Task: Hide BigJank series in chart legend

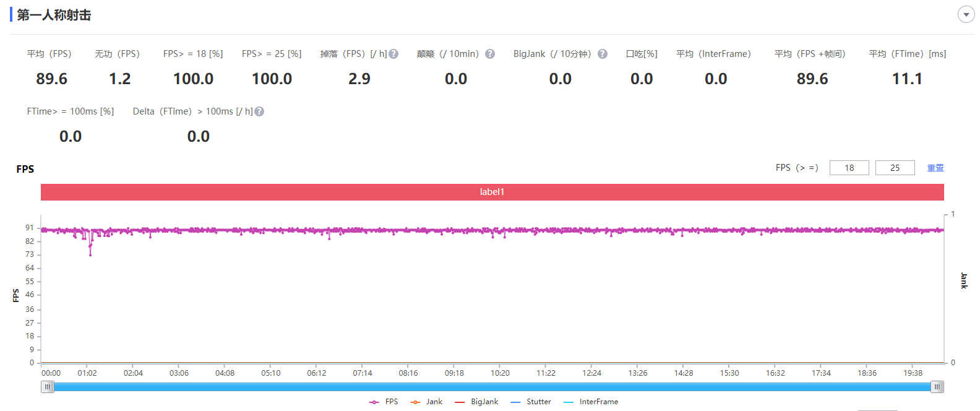Action: 476,402
